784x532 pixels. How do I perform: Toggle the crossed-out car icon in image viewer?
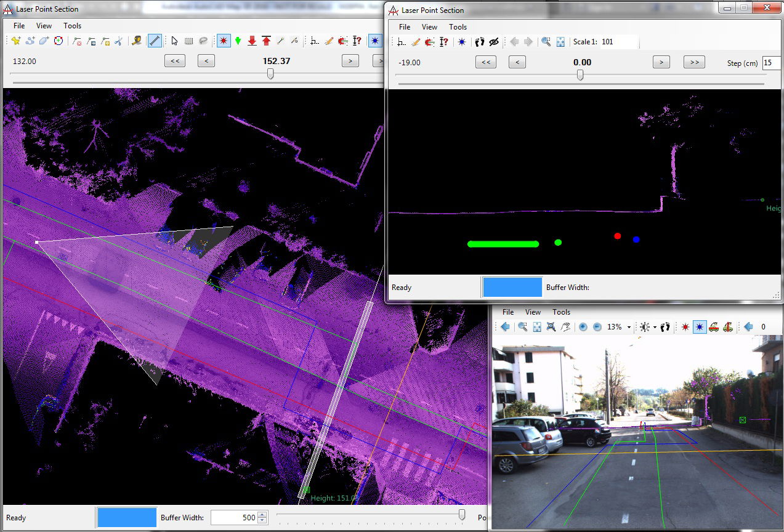[729, 327]
